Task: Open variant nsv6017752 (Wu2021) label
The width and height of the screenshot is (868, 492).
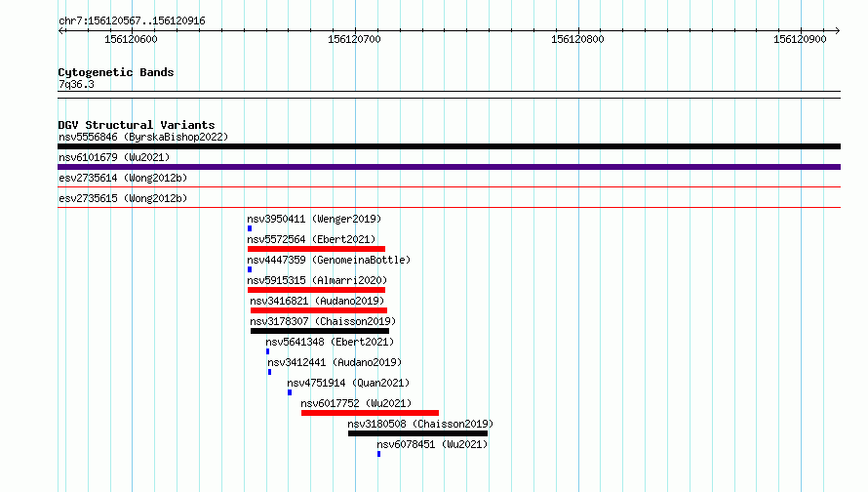Action: 357,403
